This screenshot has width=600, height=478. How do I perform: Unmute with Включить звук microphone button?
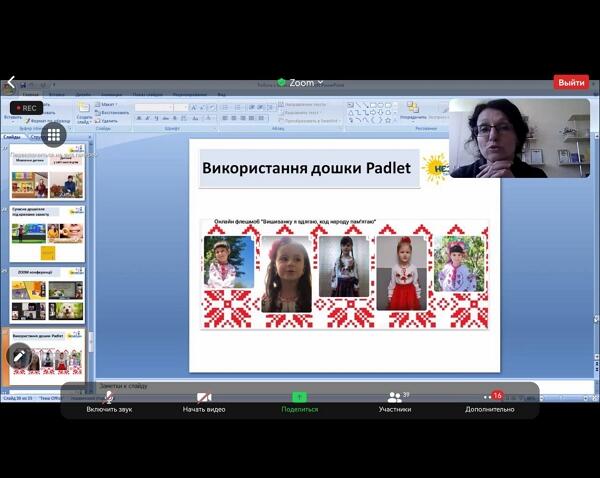click(x=109, y=402)
